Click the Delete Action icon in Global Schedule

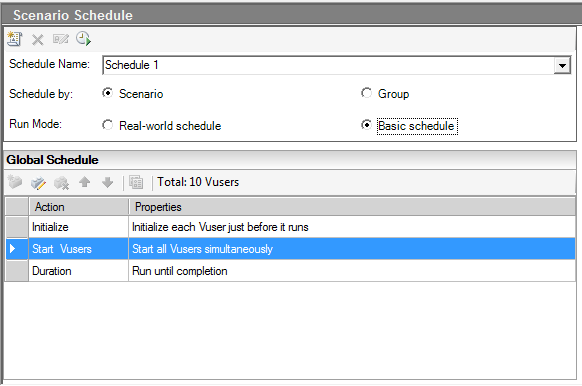[61, 183]
